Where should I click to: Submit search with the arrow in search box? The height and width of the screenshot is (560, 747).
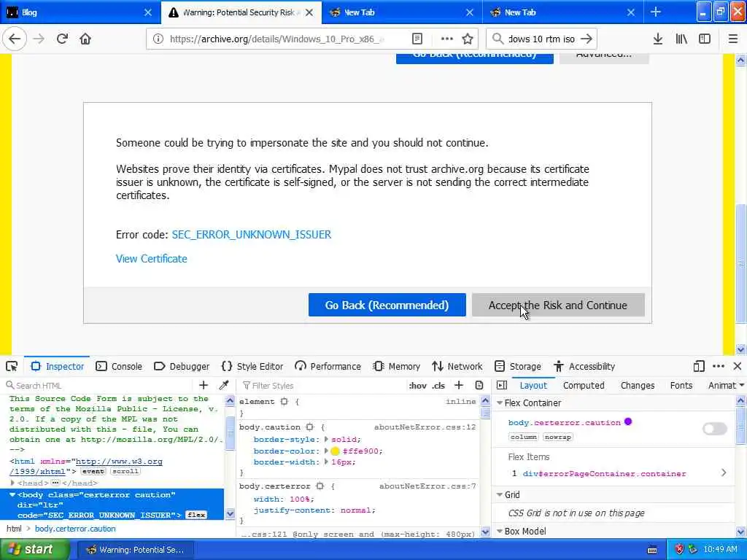tap(587, 39)
